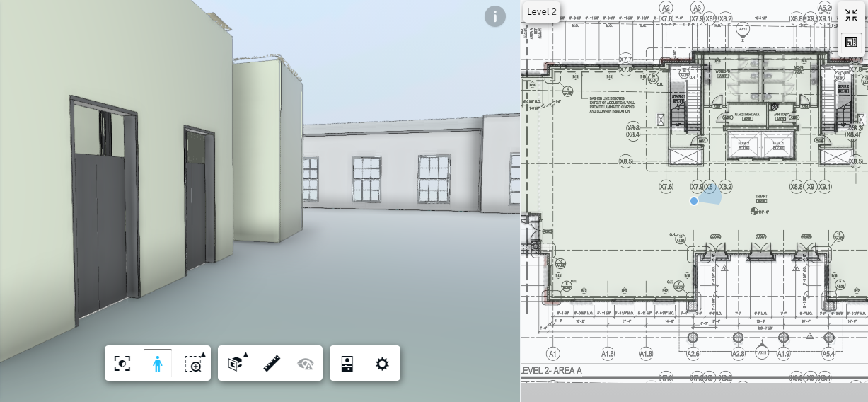The height and width of the screenshot is (402, 868).
Task: Click the A3 grid bubble on the plan
Action: (x=697, y=8)
